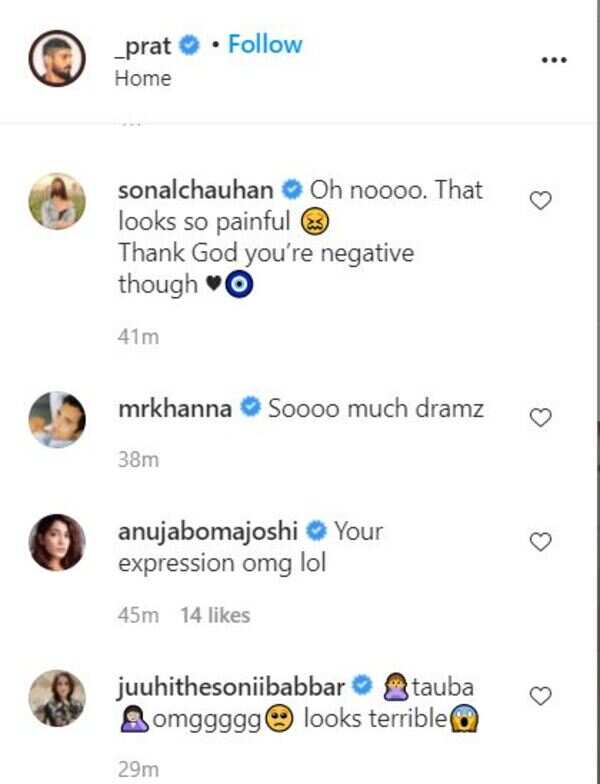This screenshot has height=784, width=600.
Task: Open the _prat username profile link
Action: (144, 45)
